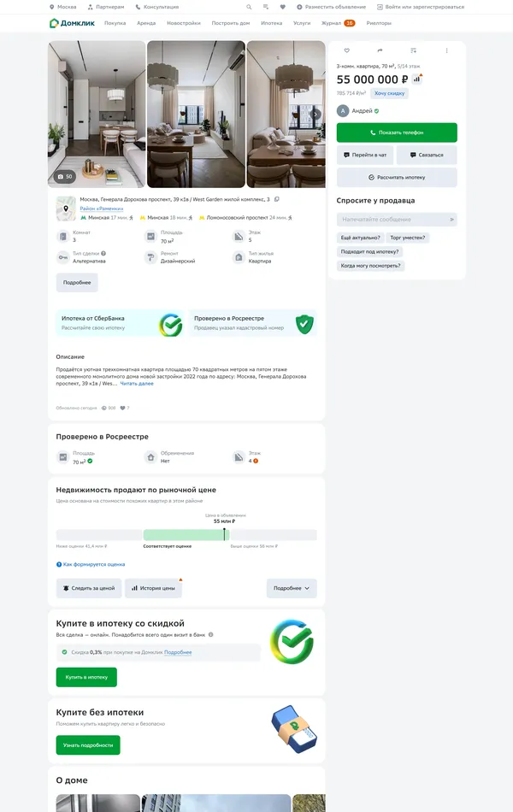Open the map thumbnail beside the address

66,209
